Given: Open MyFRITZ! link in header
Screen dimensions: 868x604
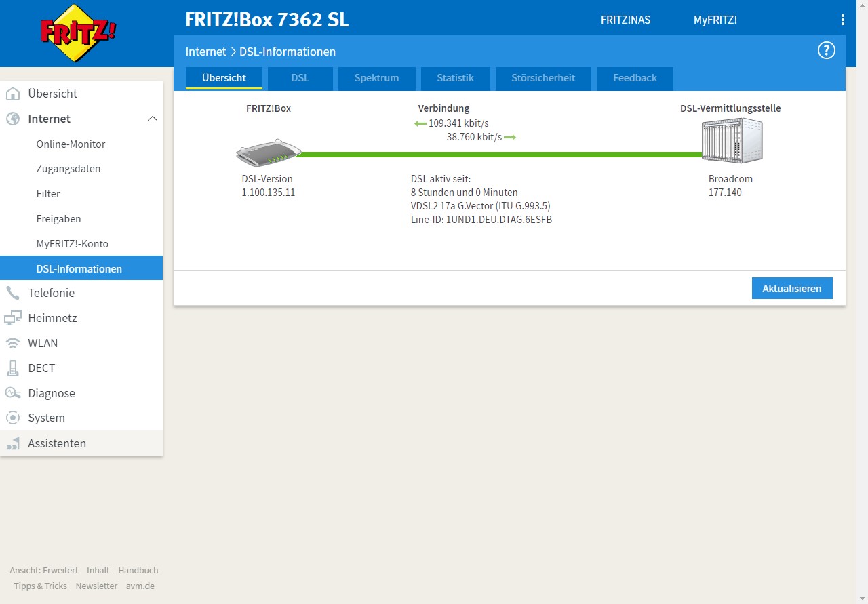Looking at the screenshot, I should 715,20.
